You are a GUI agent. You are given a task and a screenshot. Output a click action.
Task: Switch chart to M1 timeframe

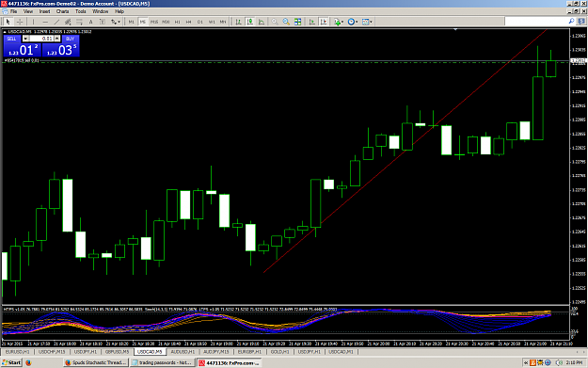(x=132, y=22)
